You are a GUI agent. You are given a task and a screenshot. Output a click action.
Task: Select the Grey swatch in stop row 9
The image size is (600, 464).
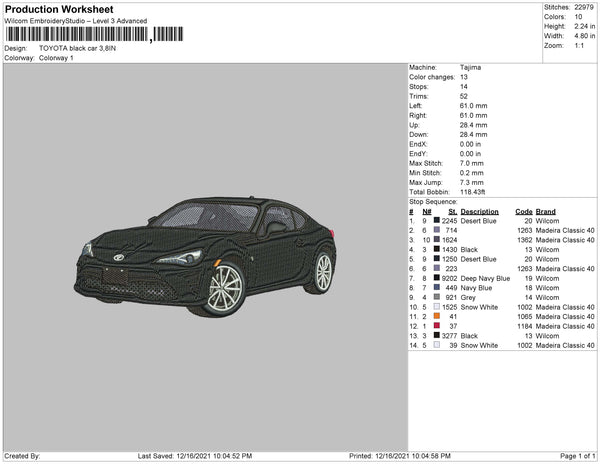pyautogui.click(x=437, y=297)
